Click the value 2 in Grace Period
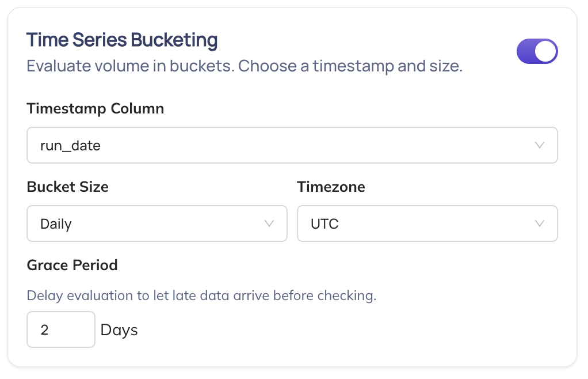Viewport: 588px width, 379px height. pos(44,330)
